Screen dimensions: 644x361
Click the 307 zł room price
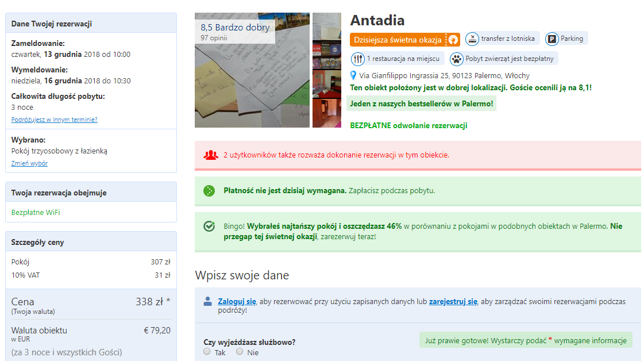click(x=160, y=262)
